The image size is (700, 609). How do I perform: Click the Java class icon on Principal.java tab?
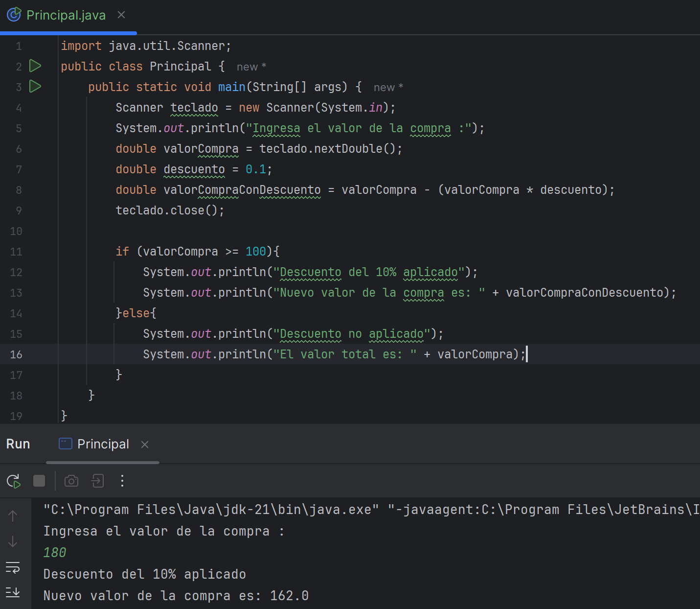(14, 15)
